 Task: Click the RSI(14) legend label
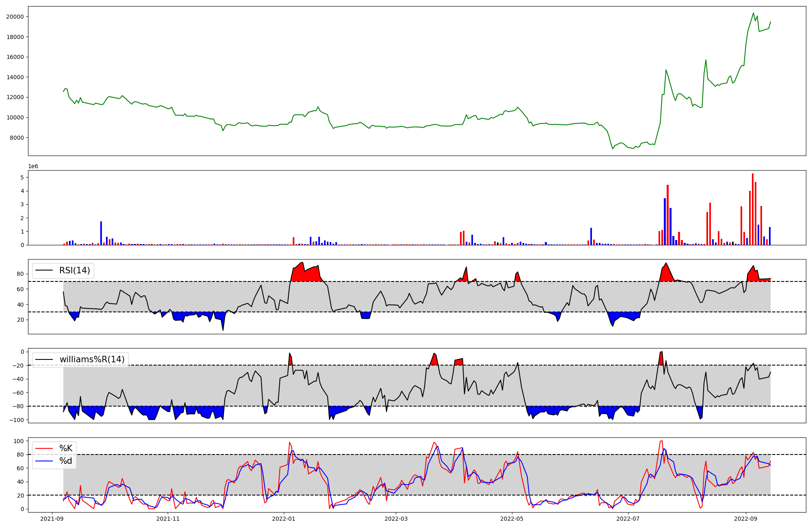coord(75,270)
